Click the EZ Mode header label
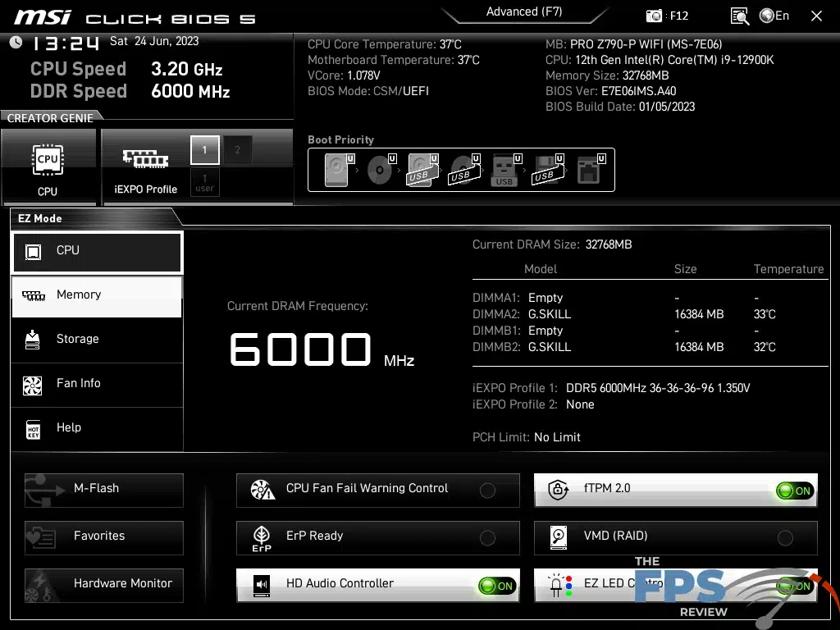Screen dimensions: 840x630 point(40,218)
